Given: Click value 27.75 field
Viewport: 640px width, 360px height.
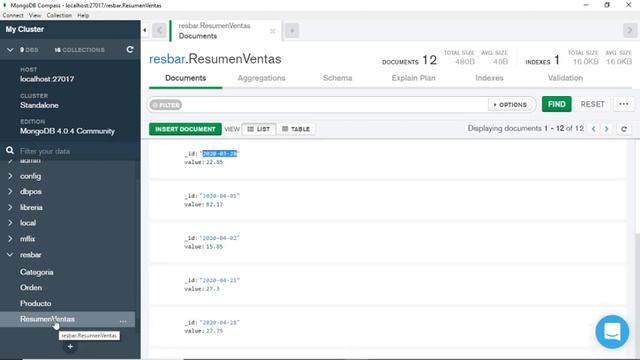Looking at the screenshot, I should (215, 331).
